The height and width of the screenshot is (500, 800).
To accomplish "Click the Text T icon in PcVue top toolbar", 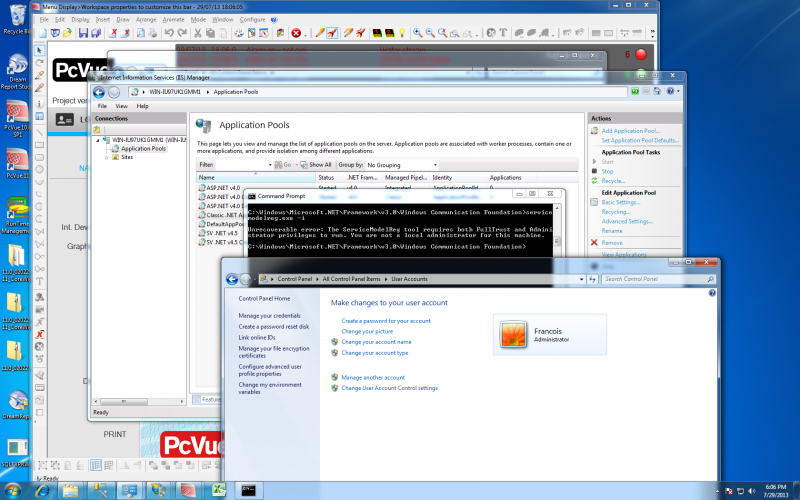I will (503, 33).
